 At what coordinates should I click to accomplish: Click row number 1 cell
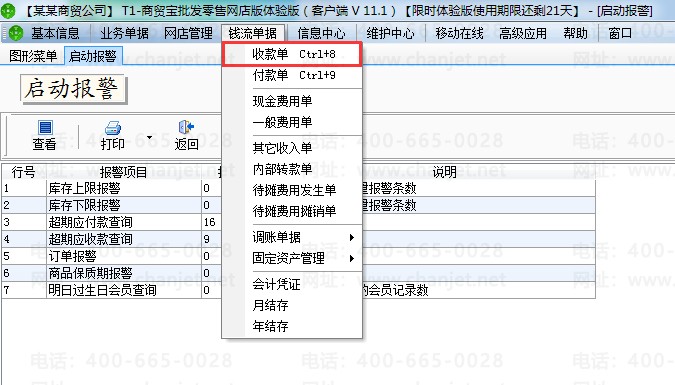pos(24,188)
